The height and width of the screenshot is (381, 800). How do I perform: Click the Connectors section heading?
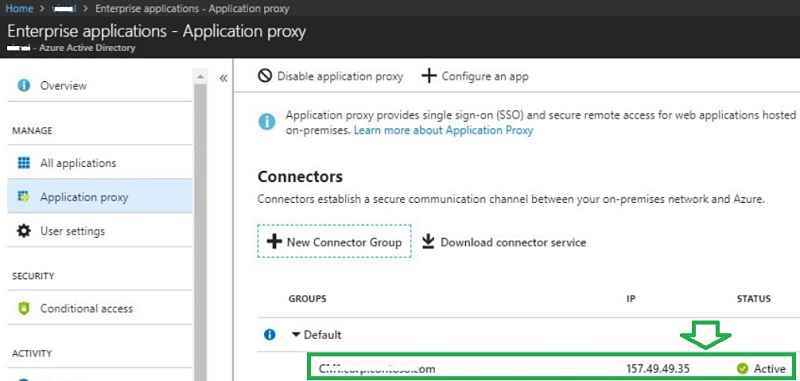300,176
